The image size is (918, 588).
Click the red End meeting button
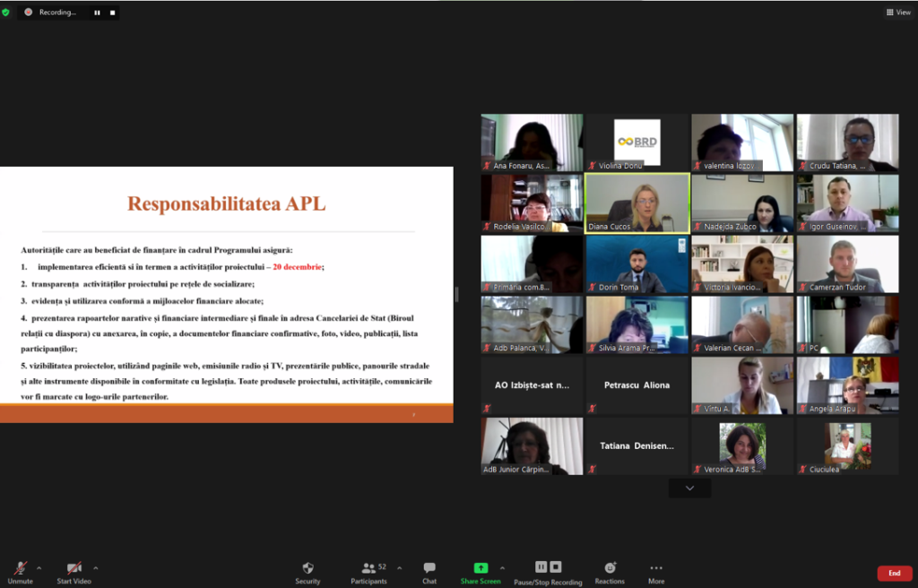(894, 573)
